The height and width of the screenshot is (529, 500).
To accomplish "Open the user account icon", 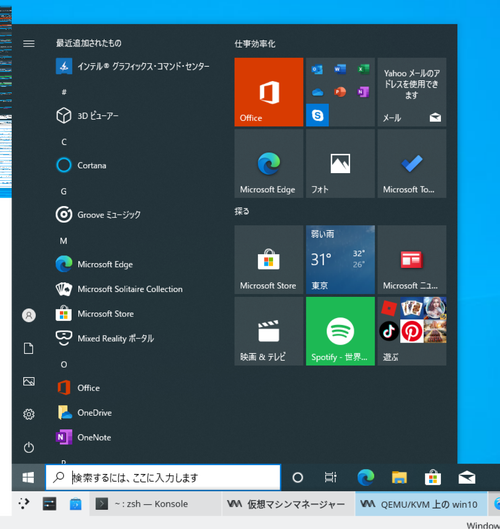I will coord(29,315).
